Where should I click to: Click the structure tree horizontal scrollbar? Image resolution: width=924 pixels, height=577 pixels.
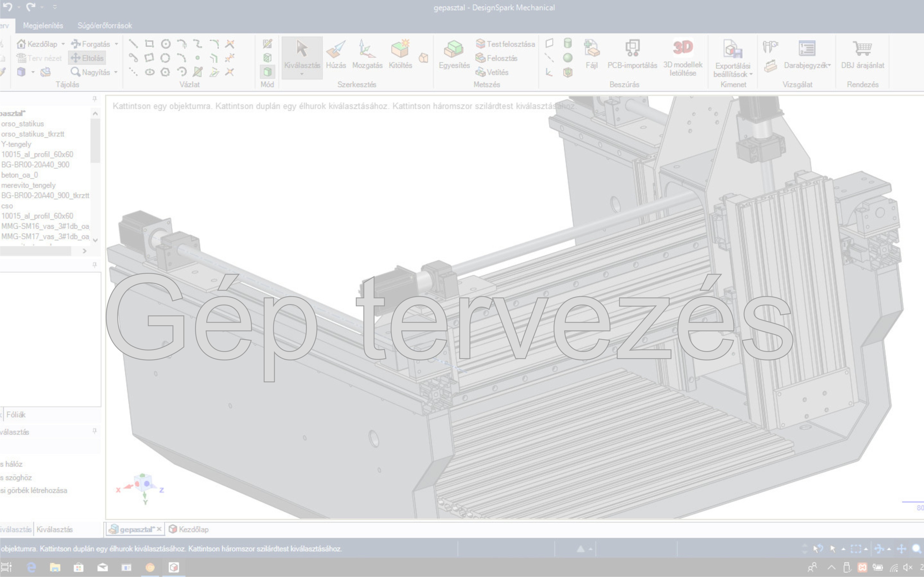pos(35,251)
